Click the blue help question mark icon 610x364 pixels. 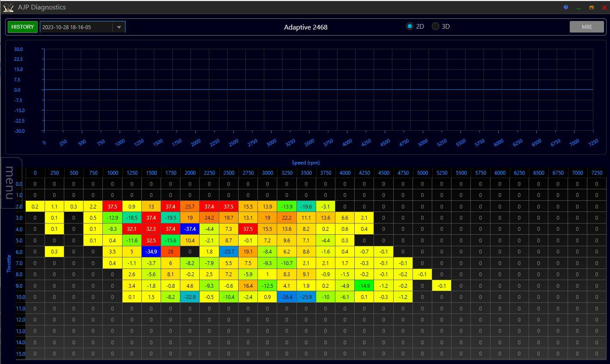[565, 7]
